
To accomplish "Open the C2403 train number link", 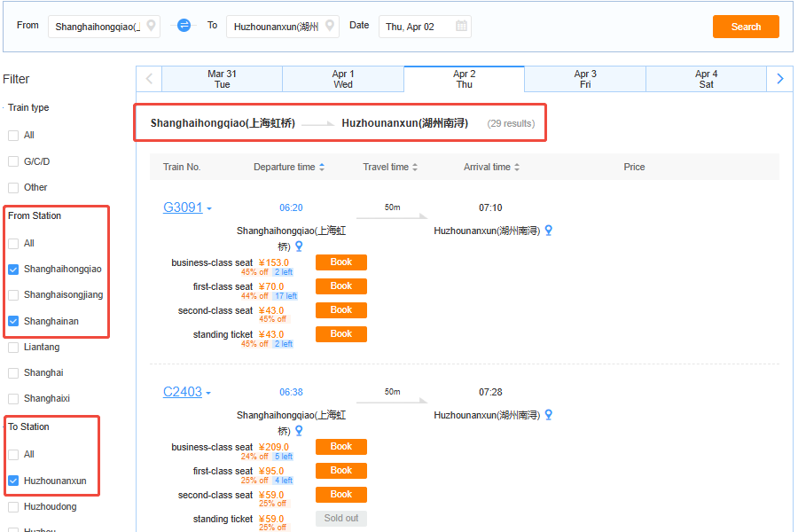I will 183,392.
